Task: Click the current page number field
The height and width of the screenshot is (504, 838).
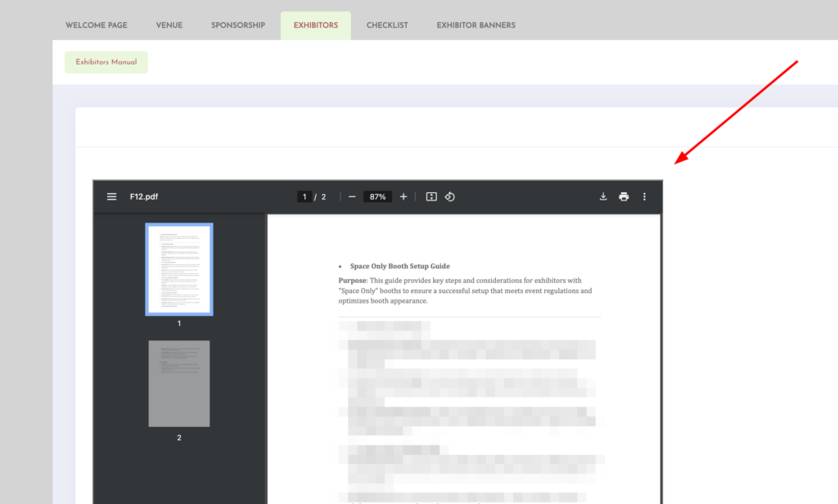Action: pyautogui.click(x=304, y=197)
